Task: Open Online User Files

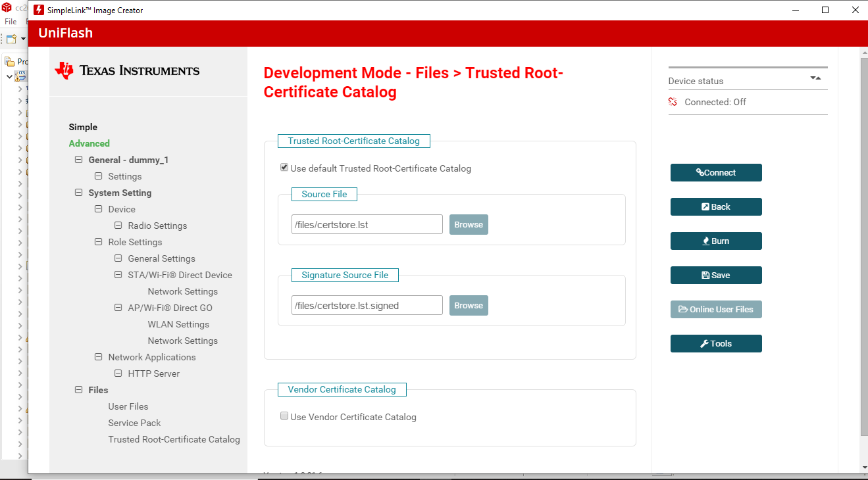Action: (x=716, y=309)
